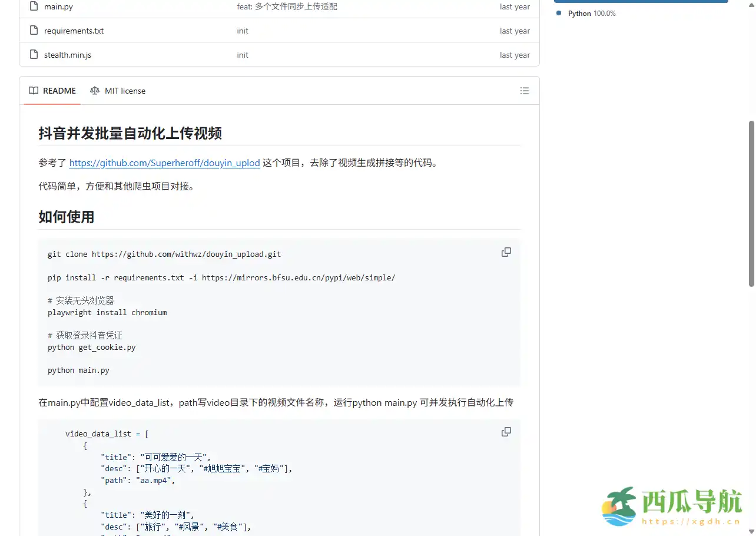This screenshot has width=756, height=536.
Task: Open the main.py file
Action: point(59,6)
